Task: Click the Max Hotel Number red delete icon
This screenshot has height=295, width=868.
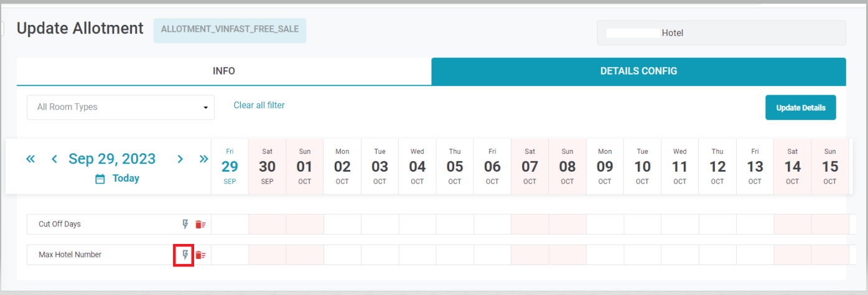Action: click(x=200, y=255)
